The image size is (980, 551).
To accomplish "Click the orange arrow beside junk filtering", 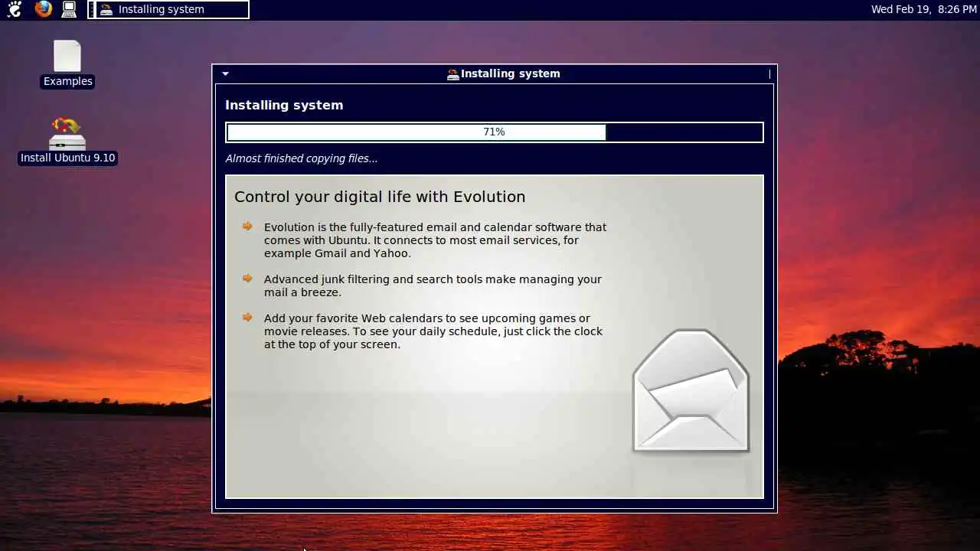I will [247, 278].
